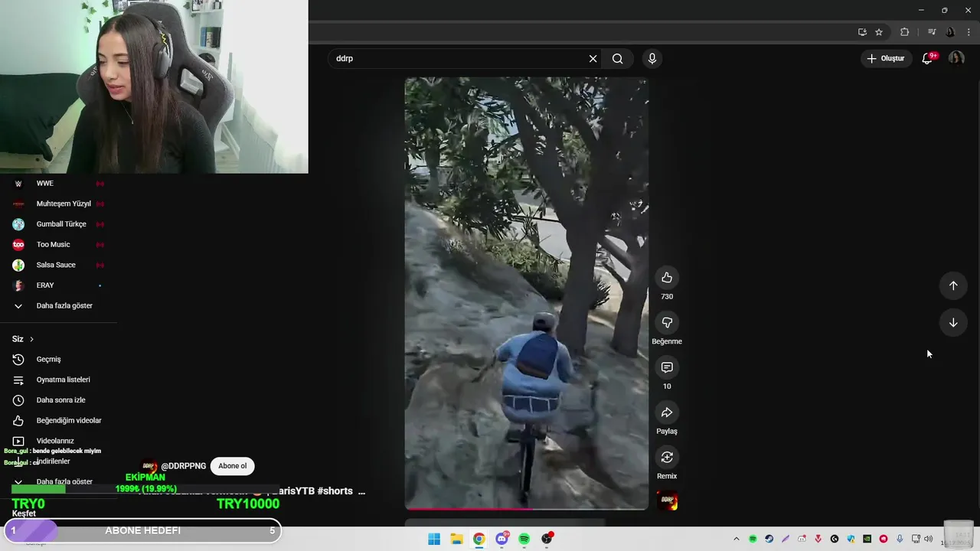
Task: Open File Explorer from taskbar
Action: [456, 539]
